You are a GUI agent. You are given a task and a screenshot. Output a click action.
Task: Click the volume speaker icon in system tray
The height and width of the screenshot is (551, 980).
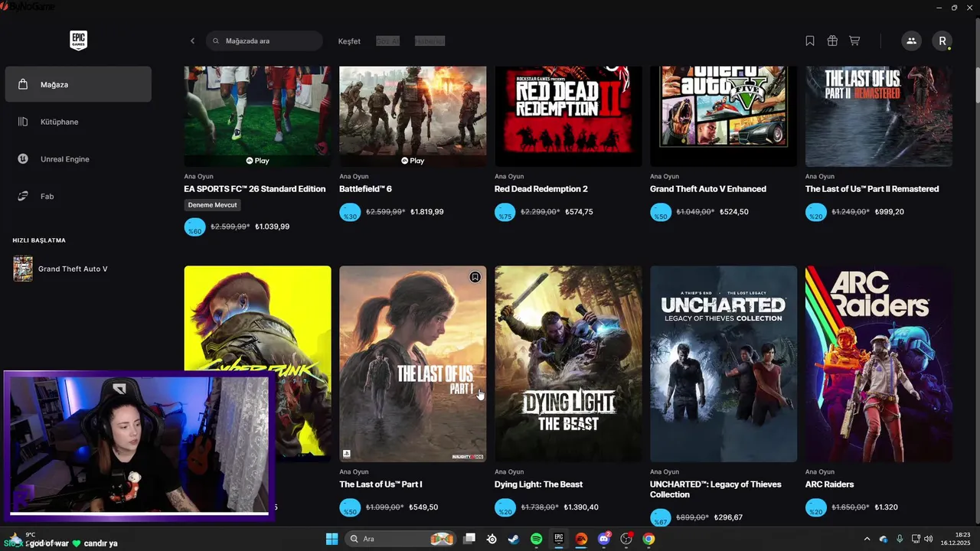pos(929,539)
